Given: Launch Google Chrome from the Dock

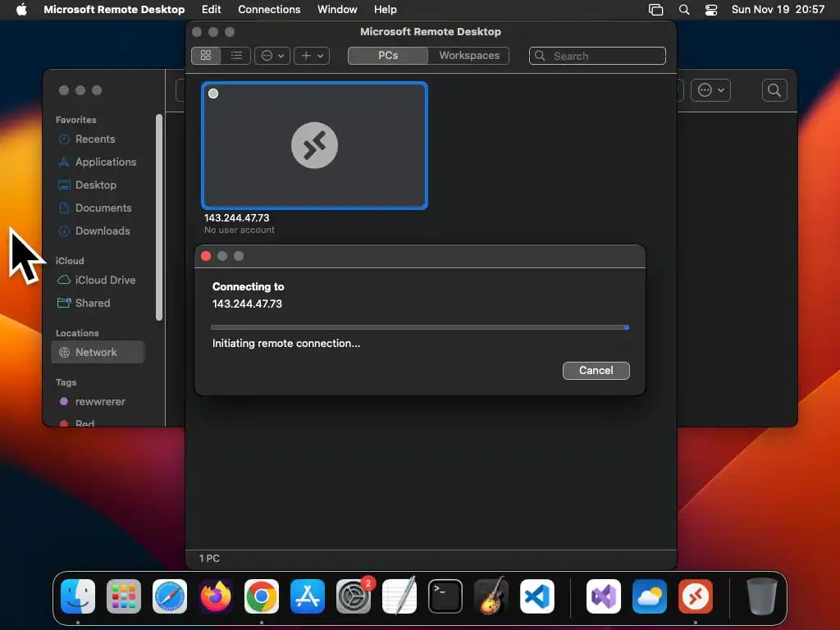Looking at the screenshot, I should (x=262, y=596).
